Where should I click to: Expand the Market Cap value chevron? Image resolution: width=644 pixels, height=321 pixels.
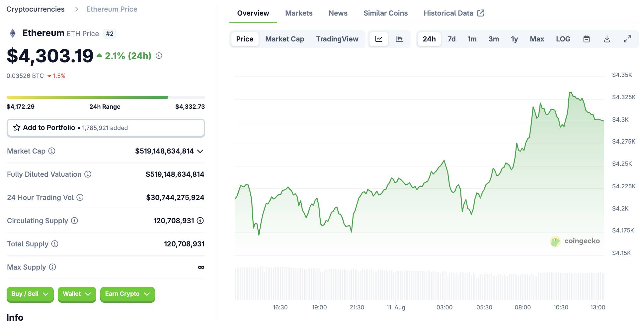tap(200, 151)
